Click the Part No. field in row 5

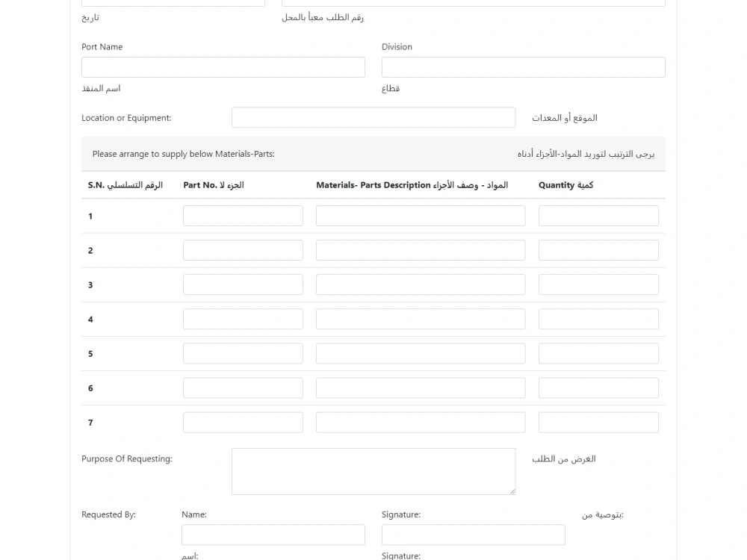click(242, 352)
